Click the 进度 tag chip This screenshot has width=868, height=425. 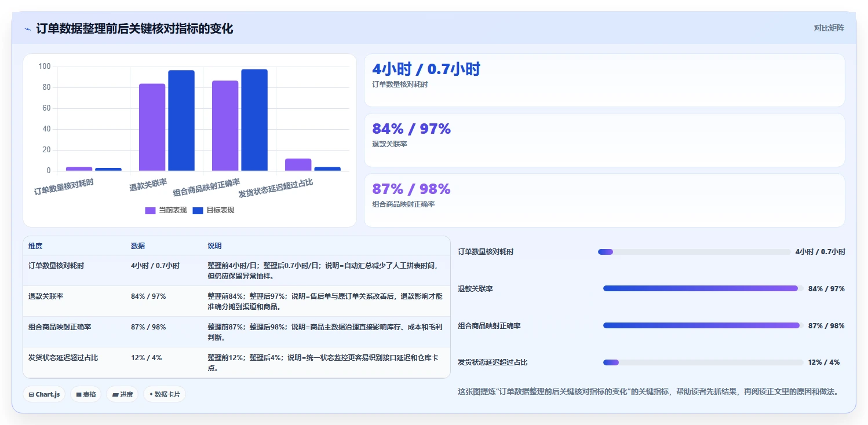coord(122,394)
